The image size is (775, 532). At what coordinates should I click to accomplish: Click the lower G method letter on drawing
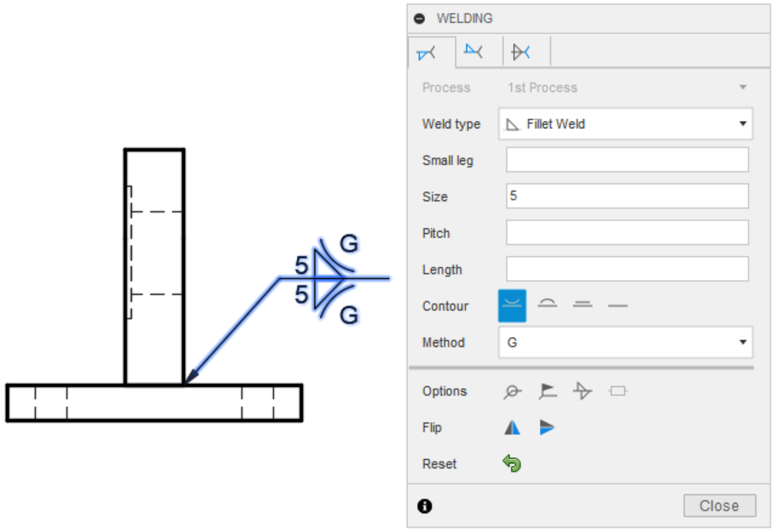coord(349,316)
